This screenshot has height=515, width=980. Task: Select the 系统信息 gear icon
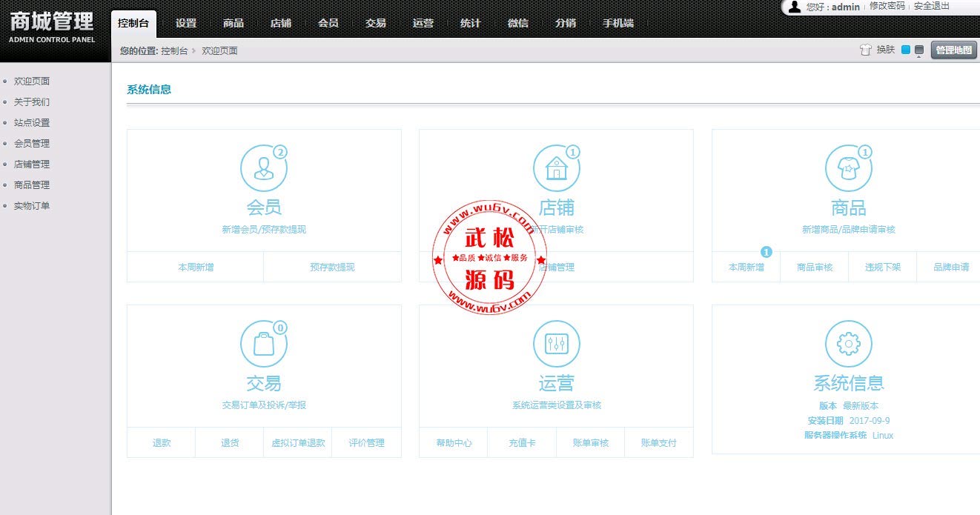848,344
